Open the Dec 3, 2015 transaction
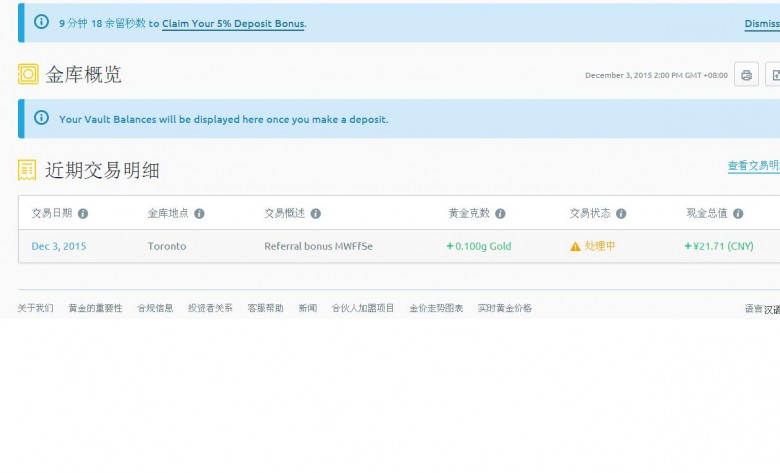Screen dimensions: 780x473 pyautogui.click(x=59, y=246)
